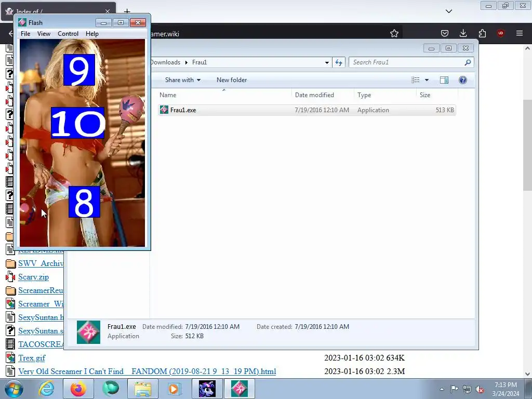532x399 pixels.
Task: Open Firefox Pocket save icon
Action: click(445, 33)
